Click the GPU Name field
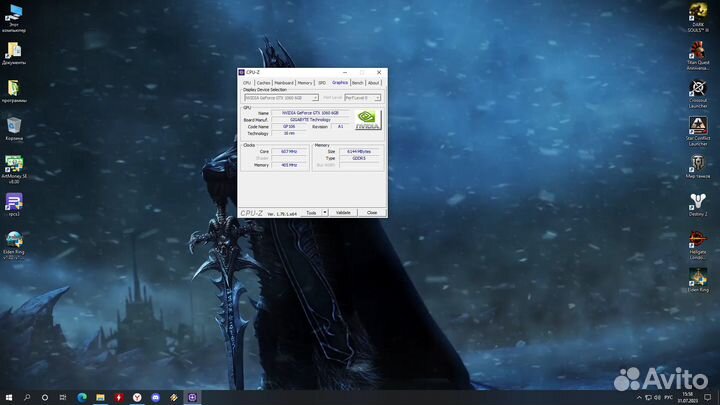Viewport: 720px width, 405px height. tap(311, 113)
